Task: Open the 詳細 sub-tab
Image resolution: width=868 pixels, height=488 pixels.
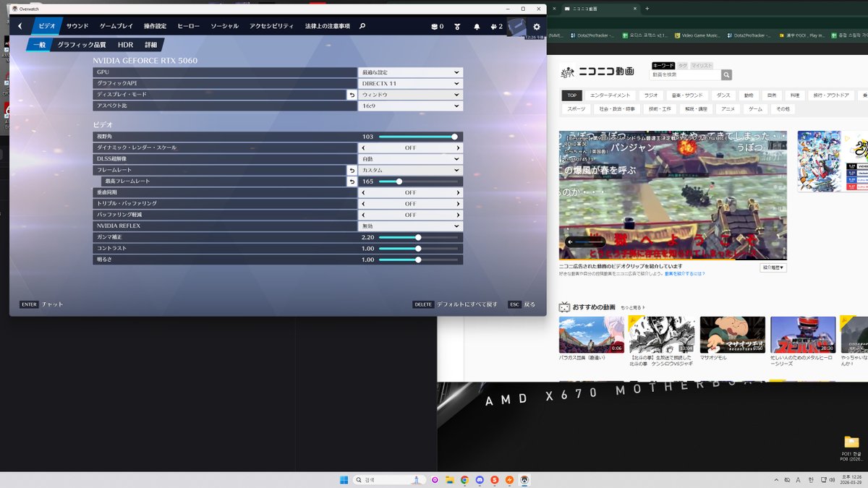Action: tap(150, 45)
